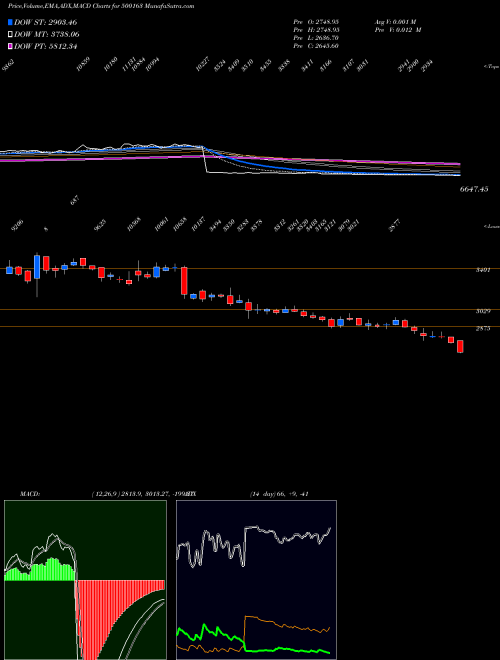Image resolution: width=500 pixels, height=660 pixels.
Task: Click the MACD histogram panel
Action: pyautogui.click(x=85, y=580)
